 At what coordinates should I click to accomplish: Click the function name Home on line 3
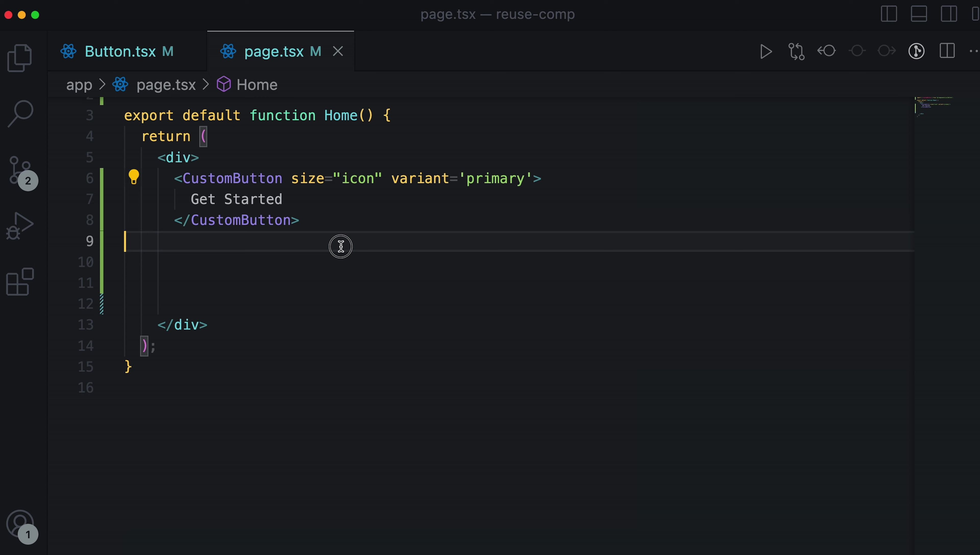(x=340, y=116)
